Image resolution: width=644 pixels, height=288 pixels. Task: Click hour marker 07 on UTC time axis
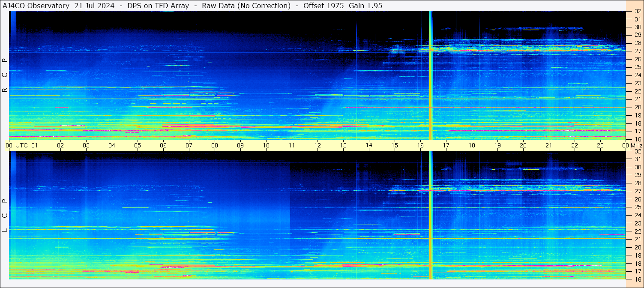coord(189,145)
